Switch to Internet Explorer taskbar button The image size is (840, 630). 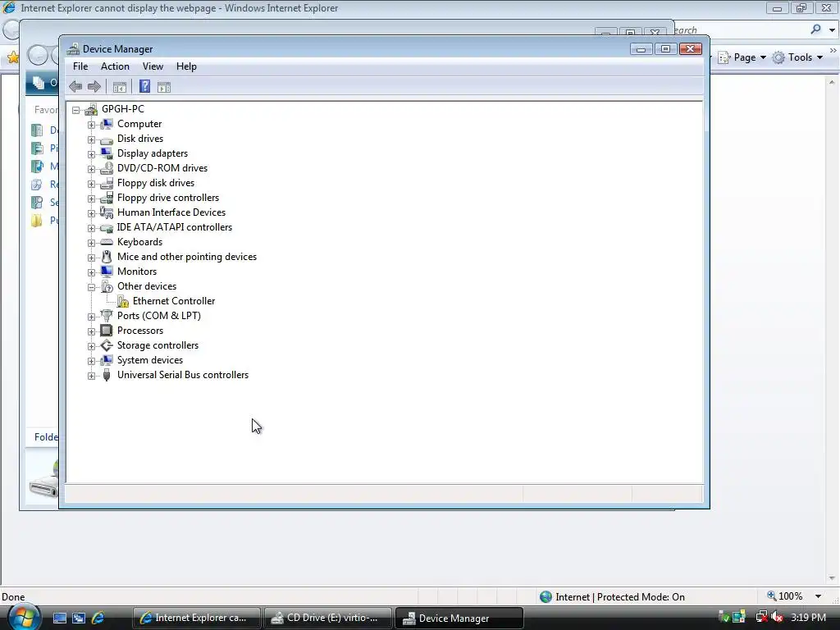click(x=196, y=619)
